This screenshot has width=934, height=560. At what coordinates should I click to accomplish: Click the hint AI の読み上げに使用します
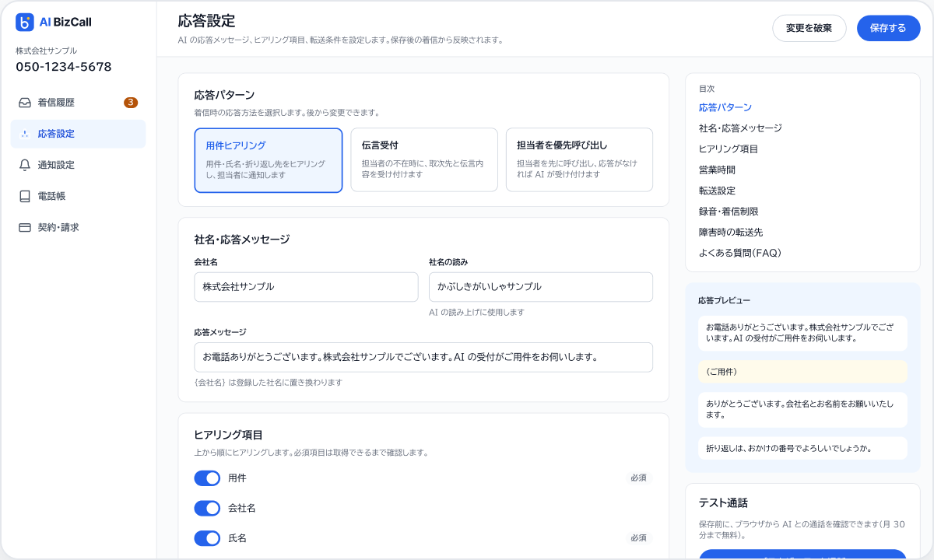point(476,312)
